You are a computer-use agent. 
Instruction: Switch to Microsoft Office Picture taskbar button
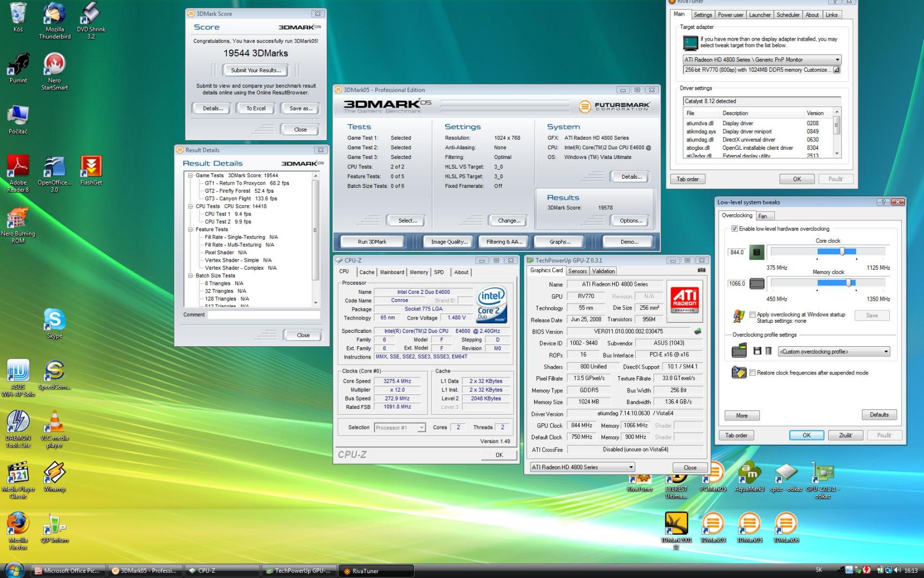coord(68,571)
